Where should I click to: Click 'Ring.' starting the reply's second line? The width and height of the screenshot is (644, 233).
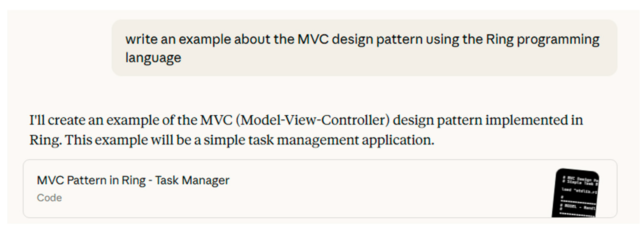pyautogui.click(x=45, y=140)
